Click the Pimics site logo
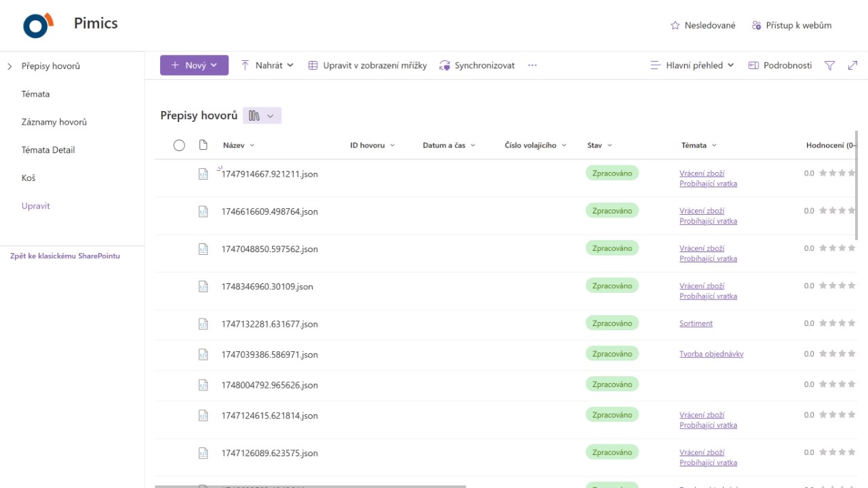The image size is (868, 488). (38, 25)
